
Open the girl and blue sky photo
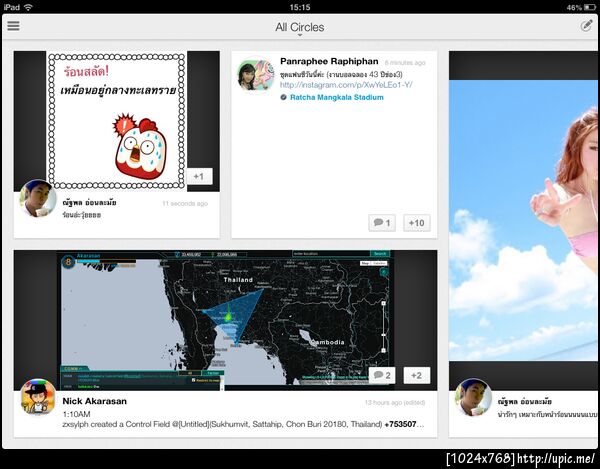point(524,220)
